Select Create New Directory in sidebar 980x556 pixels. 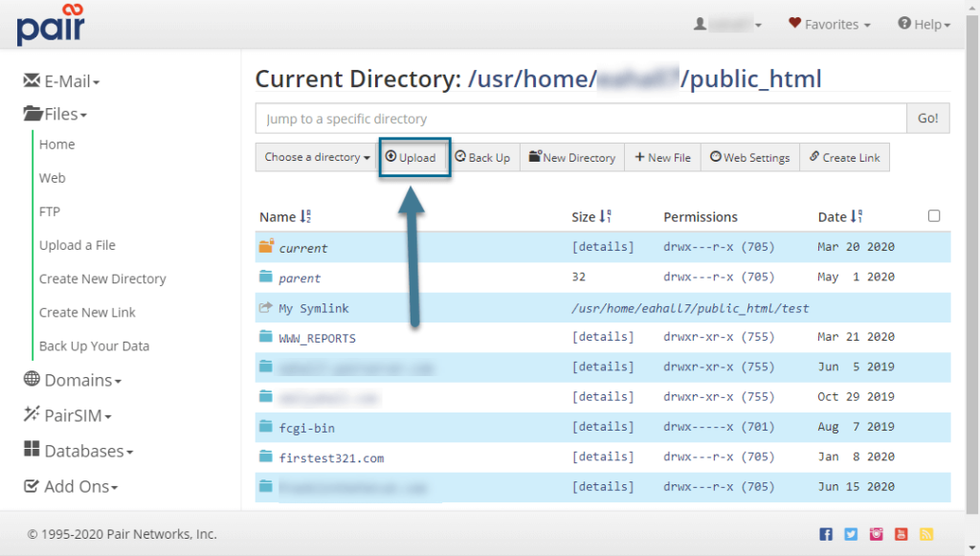tap(102, 278)
